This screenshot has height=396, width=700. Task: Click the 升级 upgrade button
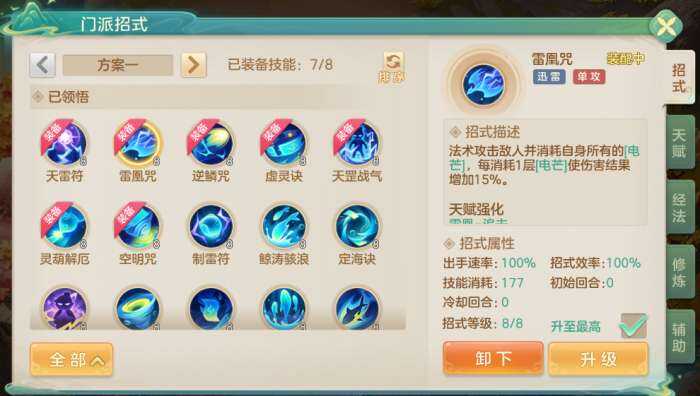(598, 358)
